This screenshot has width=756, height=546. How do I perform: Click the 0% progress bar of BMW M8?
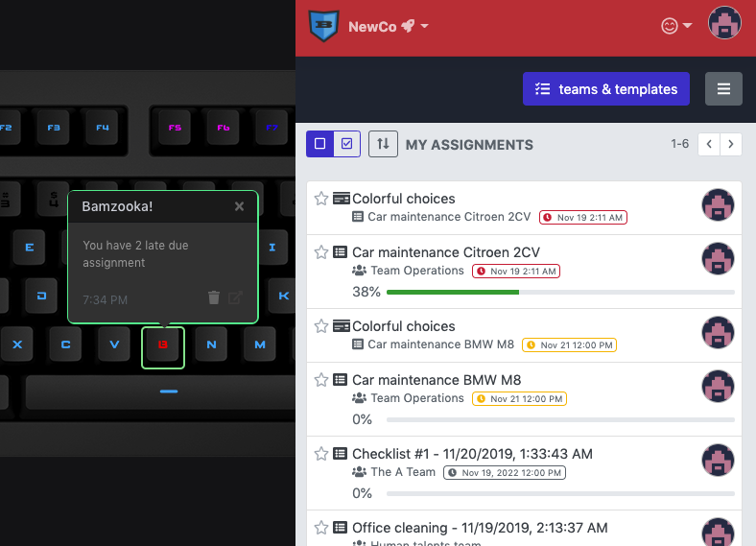point(560,420)
